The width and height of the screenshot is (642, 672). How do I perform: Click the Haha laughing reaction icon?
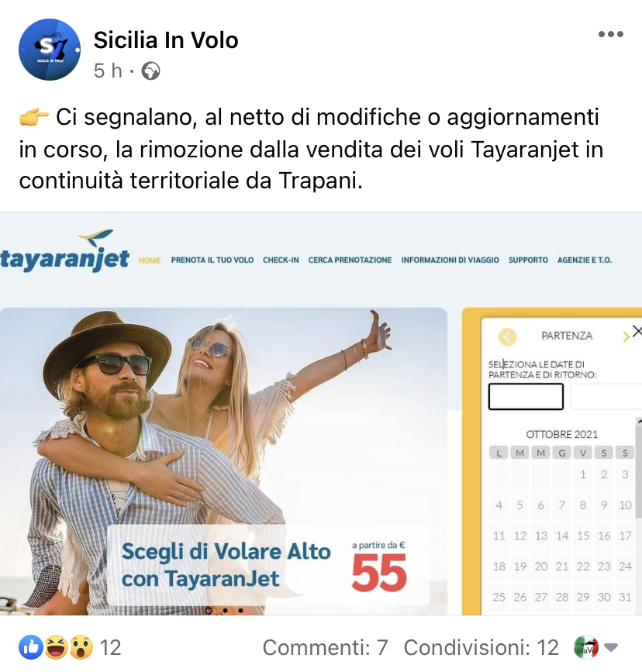(56, 647)
